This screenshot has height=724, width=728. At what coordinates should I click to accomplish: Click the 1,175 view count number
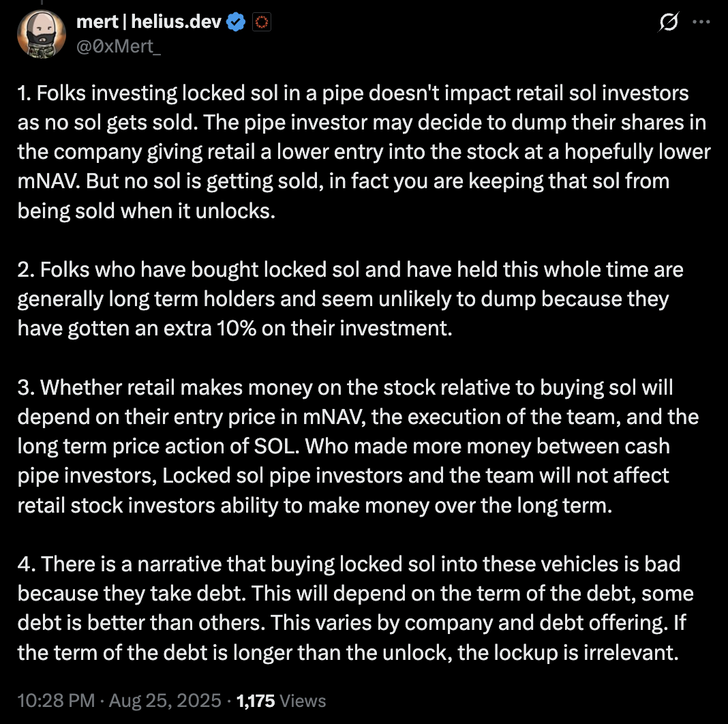[x=256, y=700]
